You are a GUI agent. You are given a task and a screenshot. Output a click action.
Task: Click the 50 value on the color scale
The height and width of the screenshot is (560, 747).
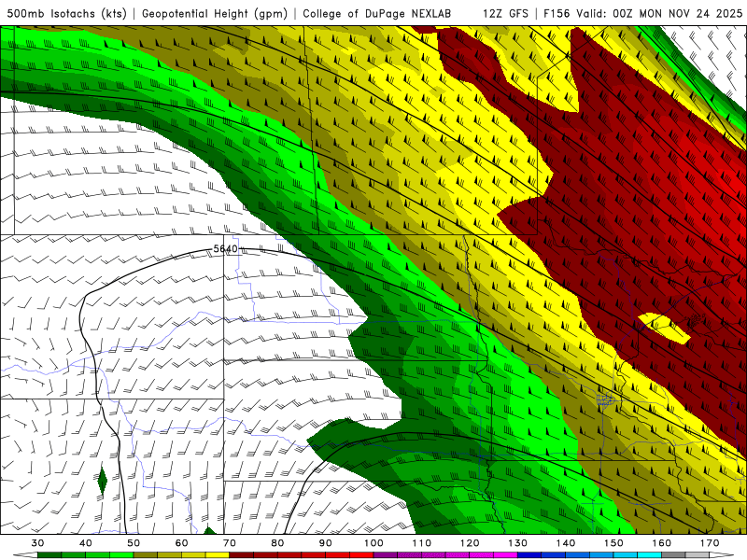point(134,543)
